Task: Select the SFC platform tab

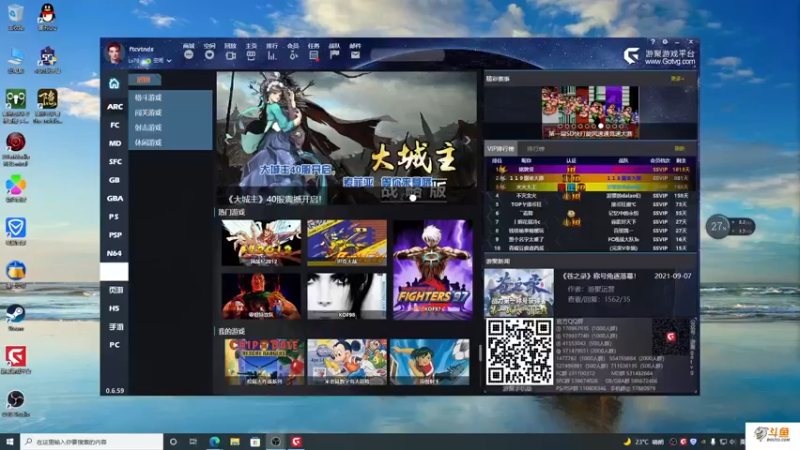Action: [x=114, y=162]
